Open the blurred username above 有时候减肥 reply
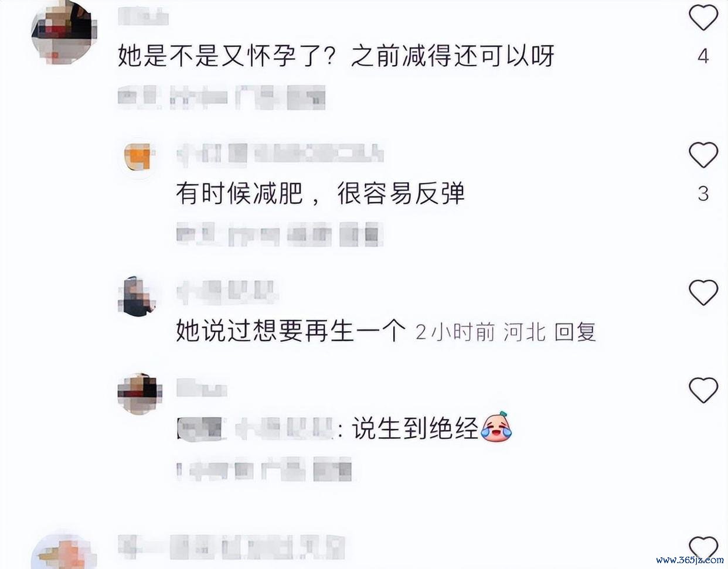 point(280,152)
